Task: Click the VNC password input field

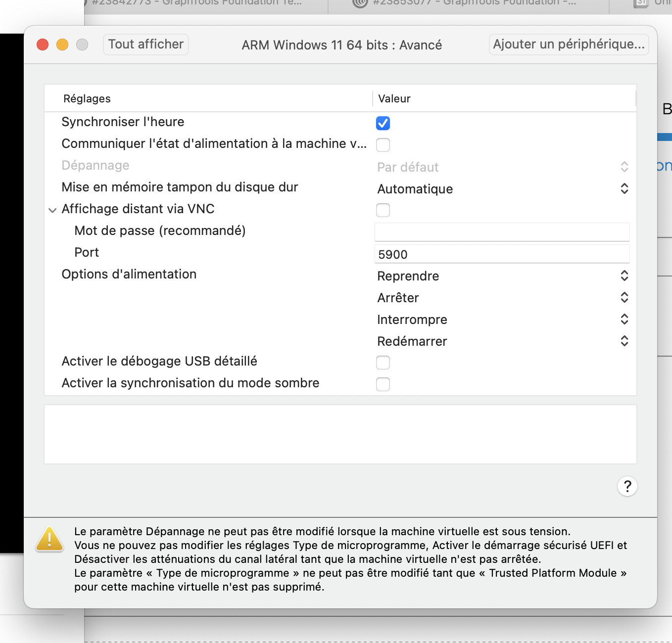Action: [502, 232]
